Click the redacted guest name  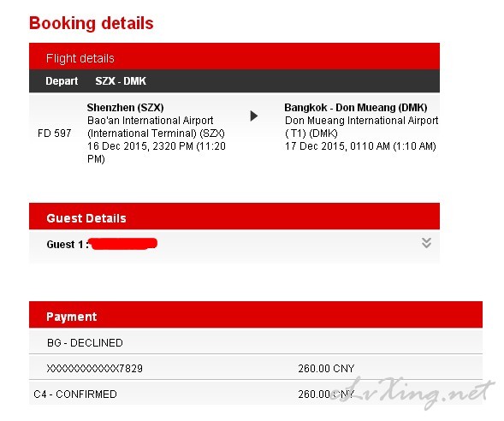click(124, 244)
